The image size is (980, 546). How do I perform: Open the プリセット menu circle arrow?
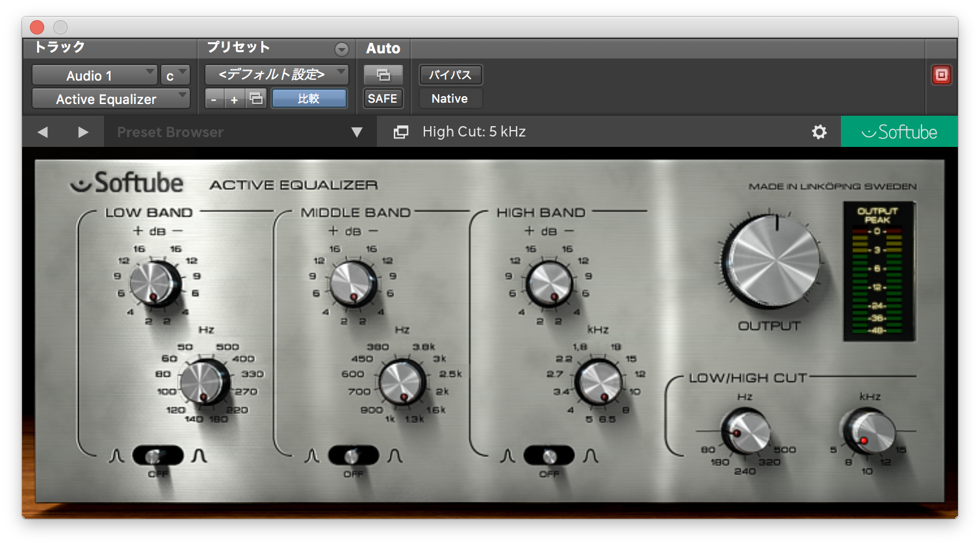(x=342, y=48)
